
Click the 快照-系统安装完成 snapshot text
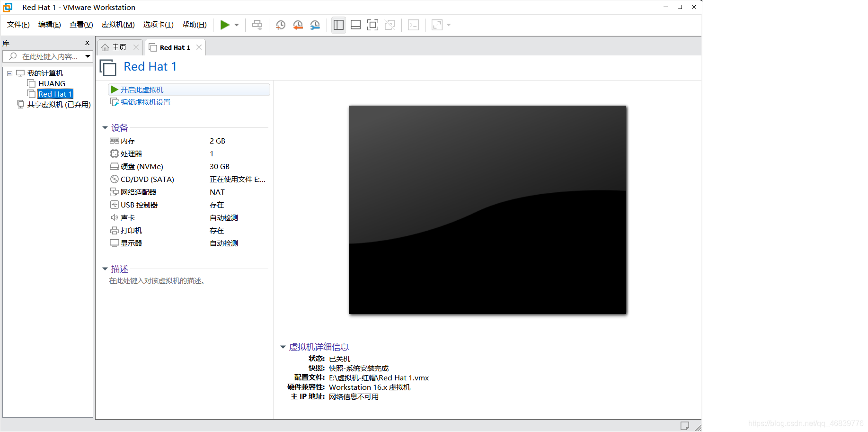[x=359, y=369]
